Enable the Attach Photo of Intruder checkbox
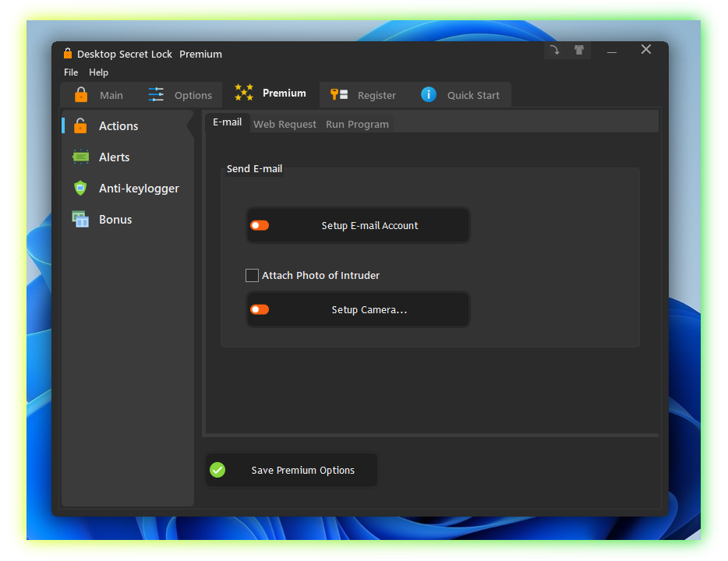This screenshot has width=728, height=561. [252, 275]
